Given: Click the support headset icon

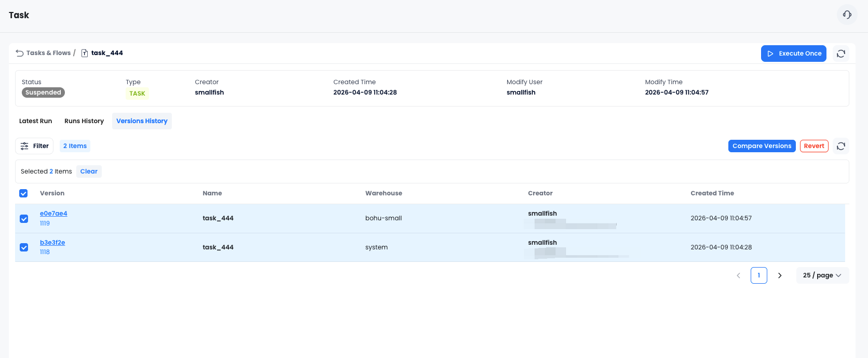Looking at the screenshot, I should pos(847,15).
